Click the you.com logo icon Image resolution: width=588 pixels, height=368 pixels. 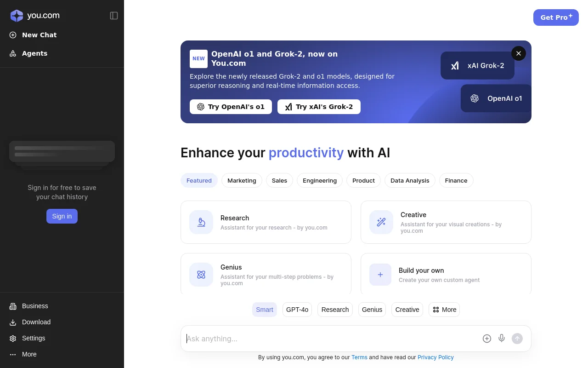[17, 16]
